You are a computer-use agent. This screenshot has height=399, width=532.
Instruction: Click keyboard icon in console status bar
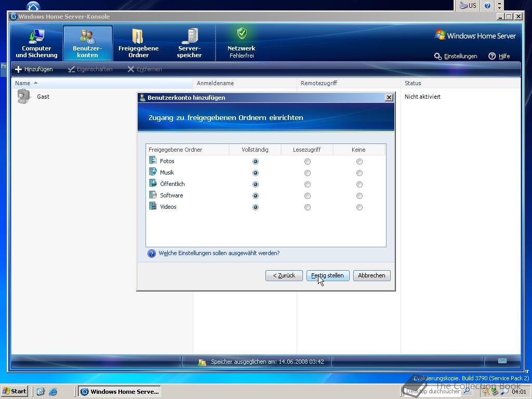click(x=502, y=361)
